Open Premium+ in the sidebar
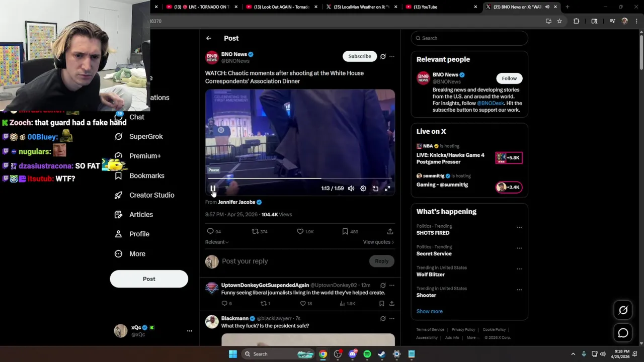The height and width of the screenshot is (362, 644). click(138, 156)
